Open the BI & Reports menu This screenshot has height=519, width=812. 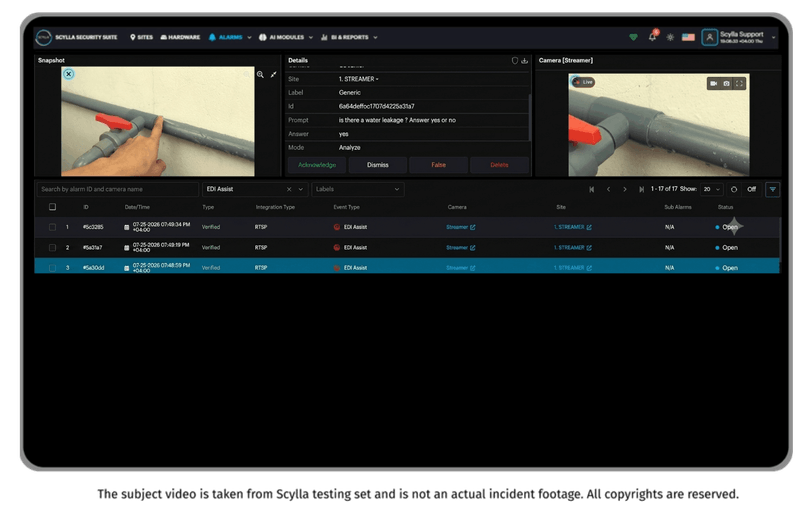click(345, 37)
